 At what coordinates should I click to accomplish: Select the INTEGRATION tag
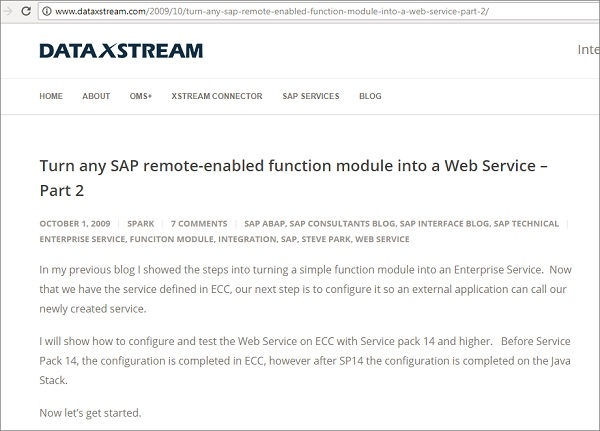tap(247, 239)
